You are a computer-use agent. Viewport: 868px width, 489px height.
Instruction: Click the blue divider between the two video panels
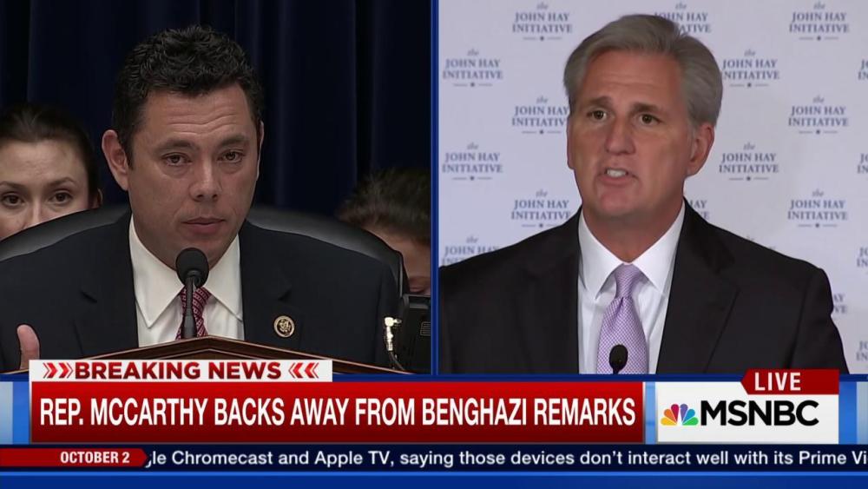(x=435, y=187)
